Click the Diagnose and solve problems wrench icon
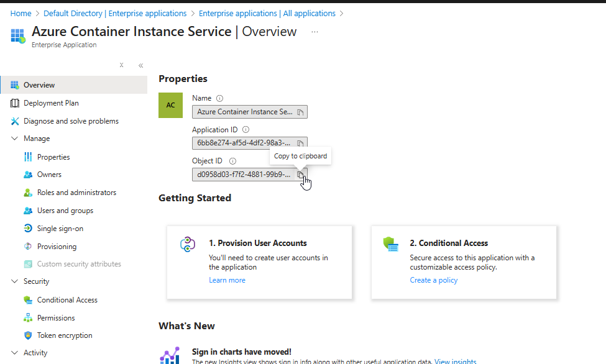The height and width of the screenshot is (364, 606). tap(15, 121)
